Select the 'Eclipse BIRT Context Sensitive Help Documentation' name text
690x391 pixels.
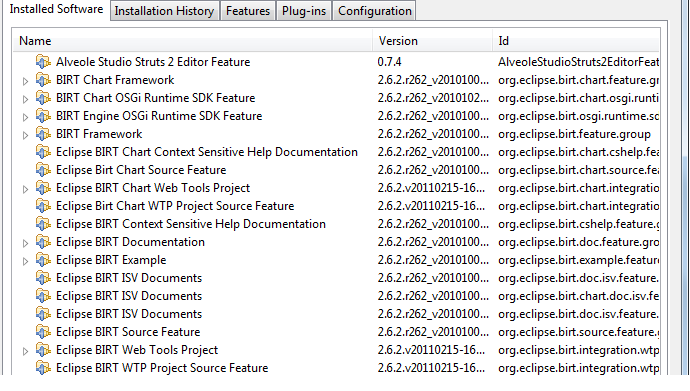(191, 224)
